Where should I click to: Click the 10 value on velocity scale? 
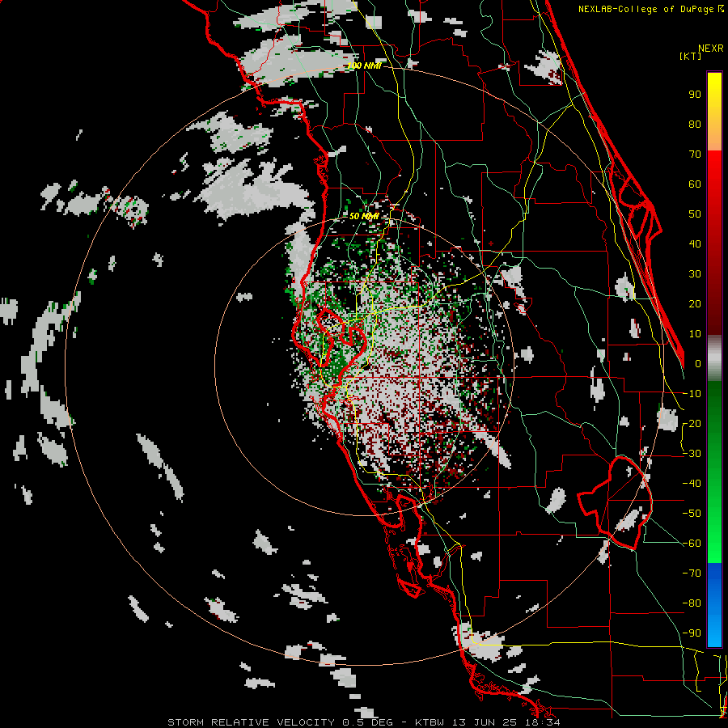click(x=695, y=334)
